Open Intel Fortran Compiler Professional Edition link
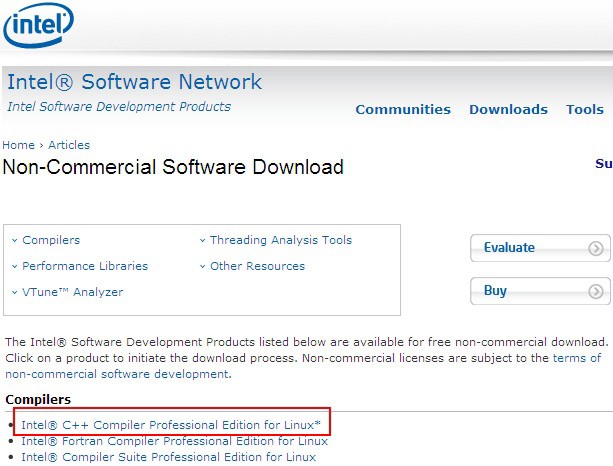Viewport: 613px width, 466px height. click(x=174, y=441)
